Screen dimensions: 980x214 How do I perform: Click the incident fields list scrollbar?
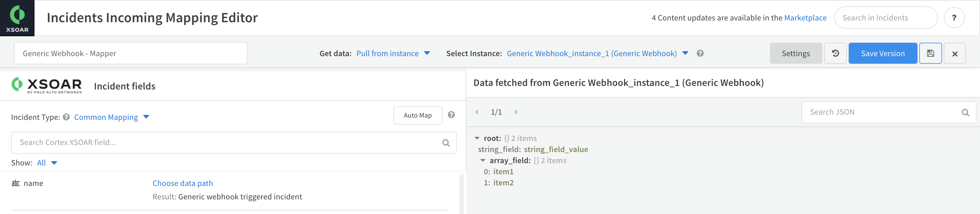coord(461,194)
